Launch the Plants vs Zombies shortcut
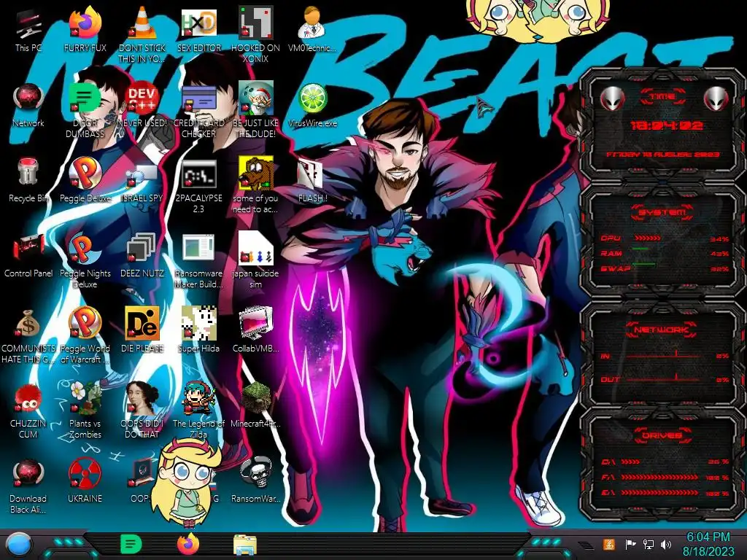 tap(85, 411)
